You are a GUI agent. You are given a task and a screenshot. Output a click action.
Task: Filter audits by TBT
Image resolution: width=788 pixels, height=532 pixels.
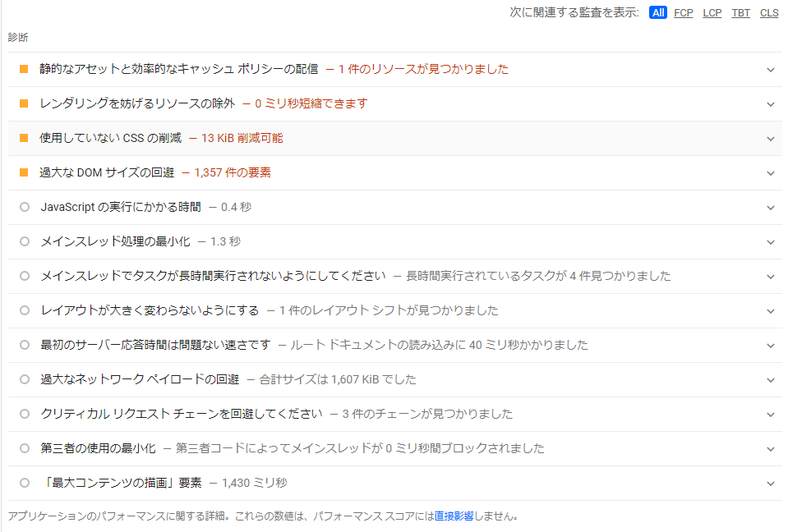pyautogui.click(x=741, y=12)
